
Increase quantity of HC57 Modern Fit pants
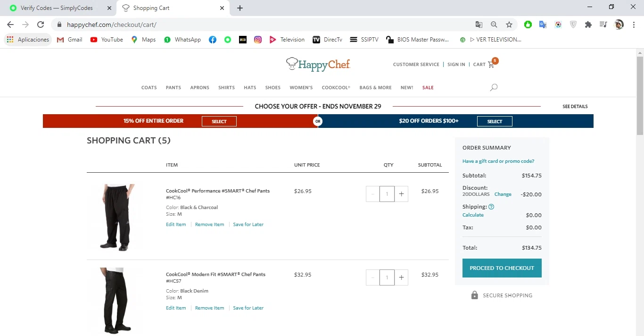(401, 277)
